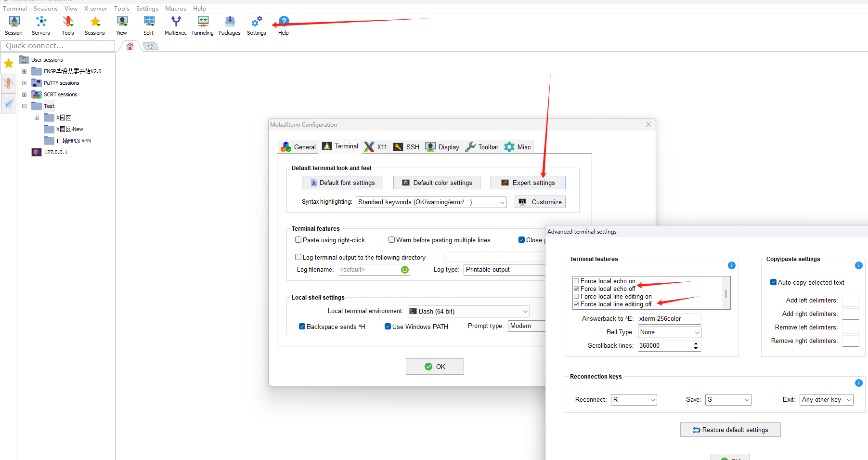Click the Customize syntax button

(540, 202)
